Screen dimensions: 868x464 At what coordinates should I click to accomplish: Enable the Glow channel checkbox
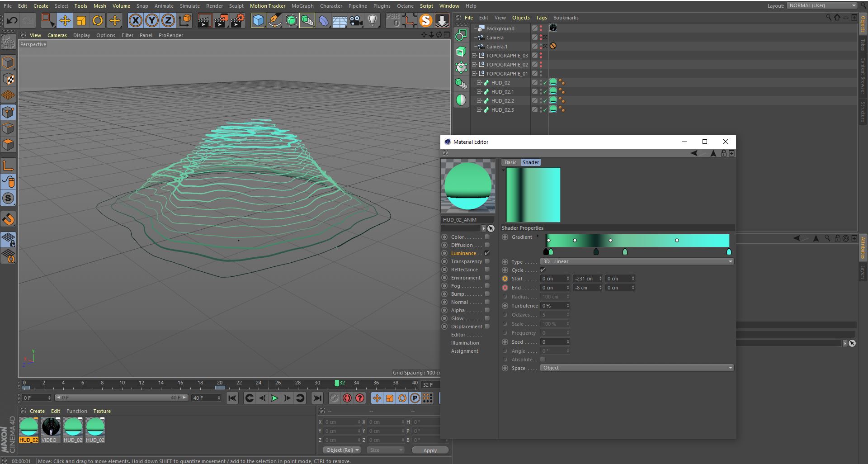[x=487, y=318]
